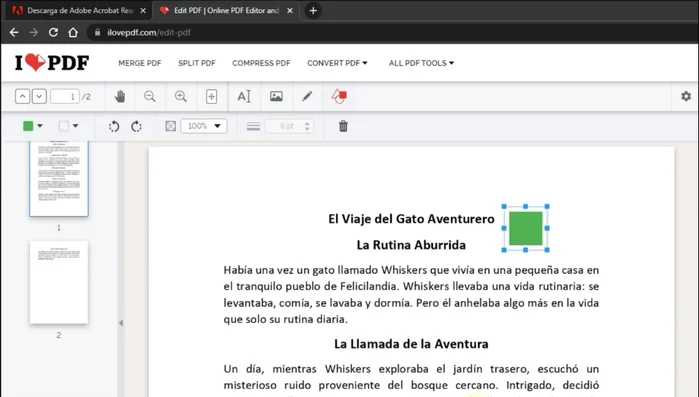This screenshot has width=699, height=397.
Task: Open MERGE PDF tool
Action: pos(140,63)
